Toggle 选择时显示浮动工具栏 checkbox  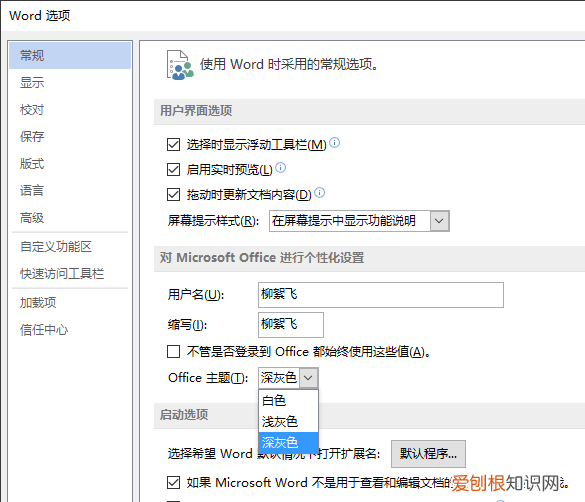click(173, 144)
